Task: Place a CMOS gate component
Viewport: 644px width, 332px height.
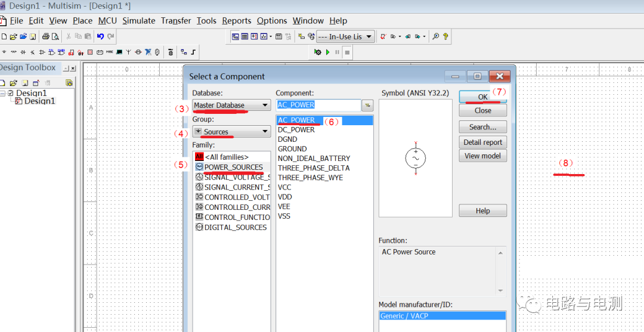Action: tap(61, 52)
